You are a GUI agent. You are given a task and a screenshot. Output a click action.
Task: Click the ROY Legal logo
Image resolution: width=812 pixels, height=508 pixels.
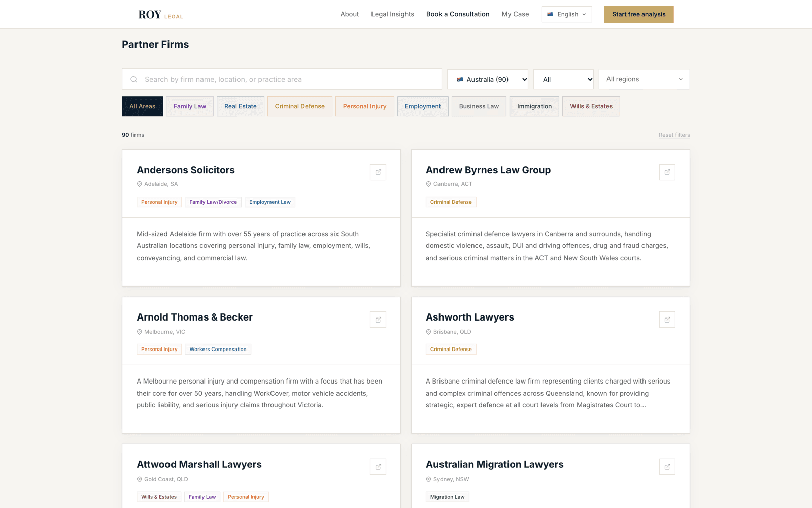[160, 15]
